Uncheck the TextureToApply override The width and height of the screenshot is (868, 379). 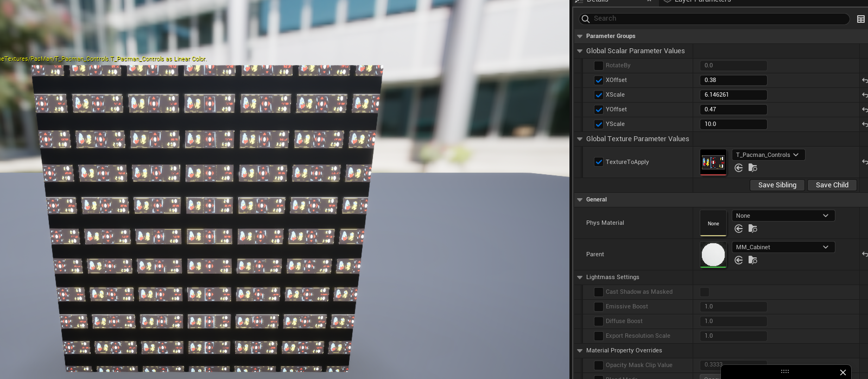[x=599, y=162]
